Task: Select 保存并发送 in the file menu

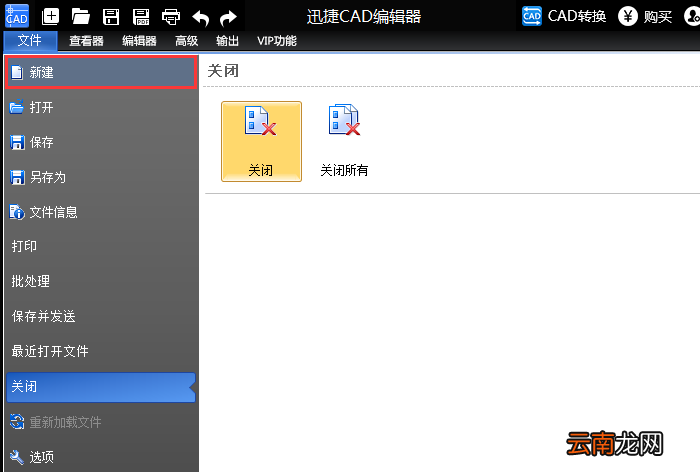Action: [101, 316]
